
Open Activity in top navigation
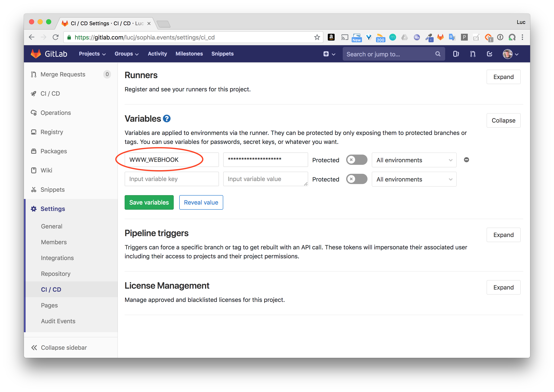pyautogui.click(x=157, y=54)
